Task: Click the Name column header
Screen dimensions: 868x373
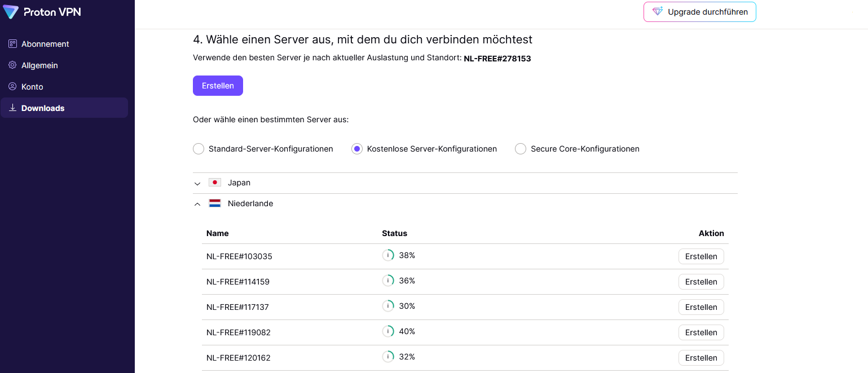Action: (x=218, y=233)
